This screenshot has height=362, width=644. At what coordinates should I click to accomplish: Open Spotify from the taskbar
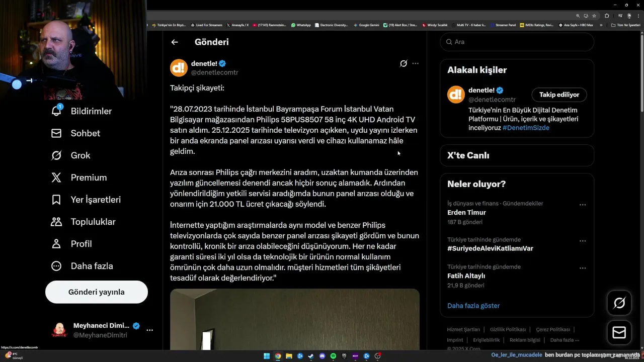[333, 356]
